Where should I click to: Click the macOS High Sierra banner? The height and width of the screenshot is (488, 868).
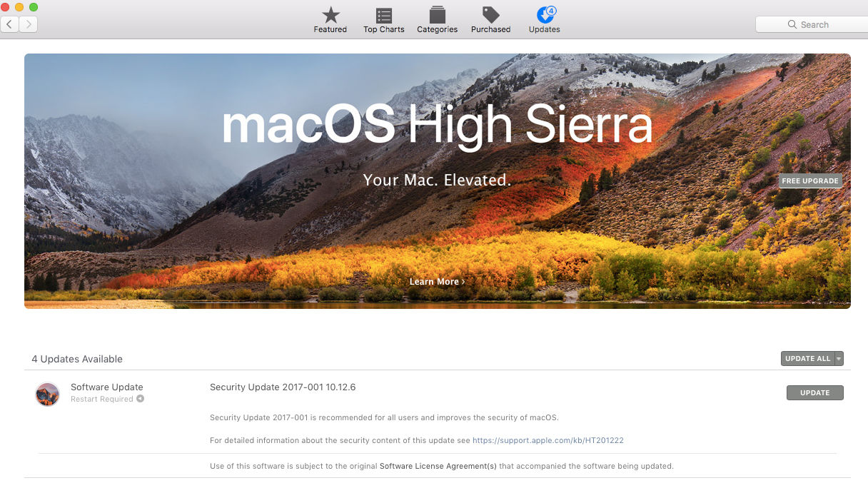[438, 181]
